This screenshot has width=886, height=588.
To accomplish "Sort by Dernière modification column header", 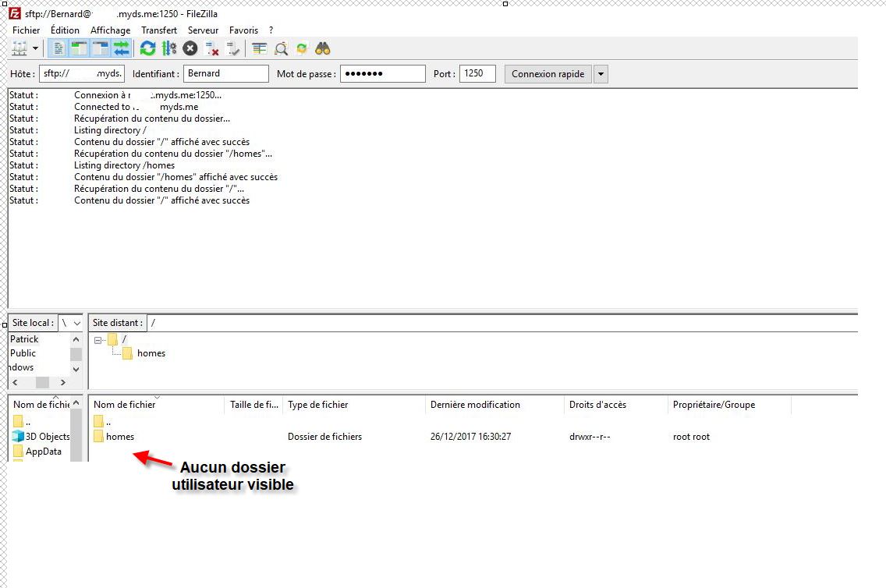I will point(474,405).
